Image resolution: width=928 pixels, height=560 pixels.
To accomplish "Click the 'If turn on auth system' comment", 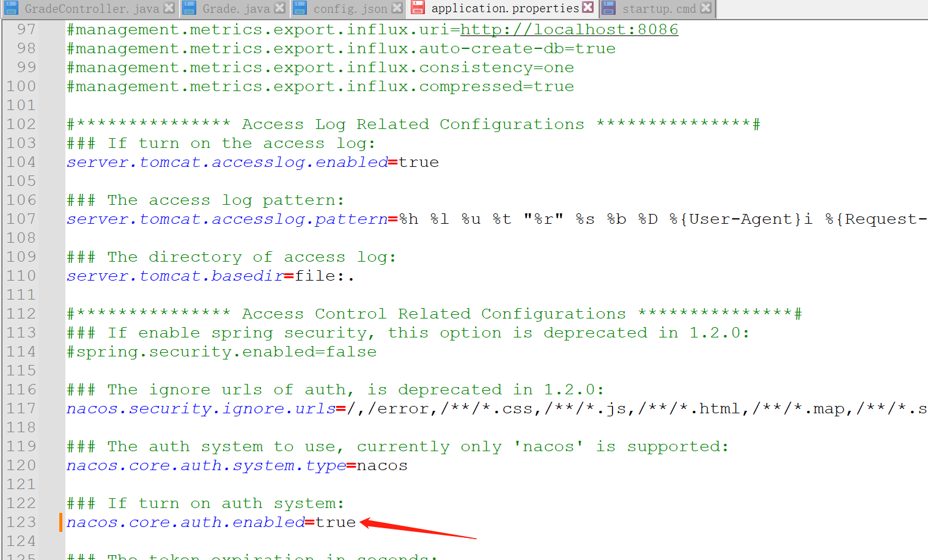I will point(205,503).
